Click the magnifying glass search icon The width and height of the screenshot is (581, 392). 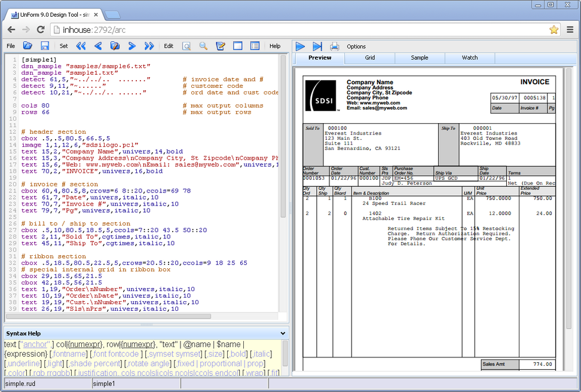[203, 46]
